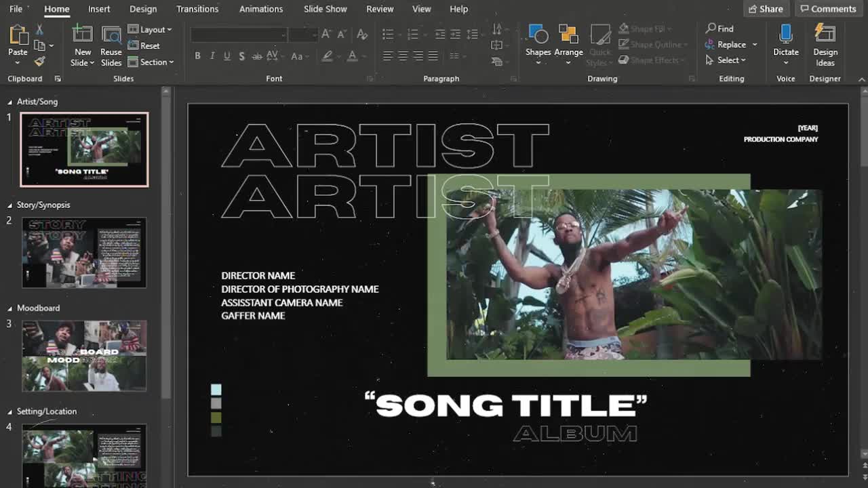
Task: Apply the text highlight color pen
Action: (x=328, y=56)
